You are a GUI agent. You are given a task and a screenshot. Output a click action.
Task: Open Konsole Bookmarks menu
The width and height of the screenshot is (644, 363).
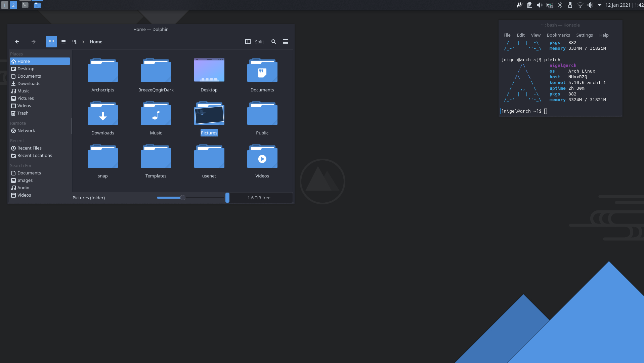click(x=558, y=35)
